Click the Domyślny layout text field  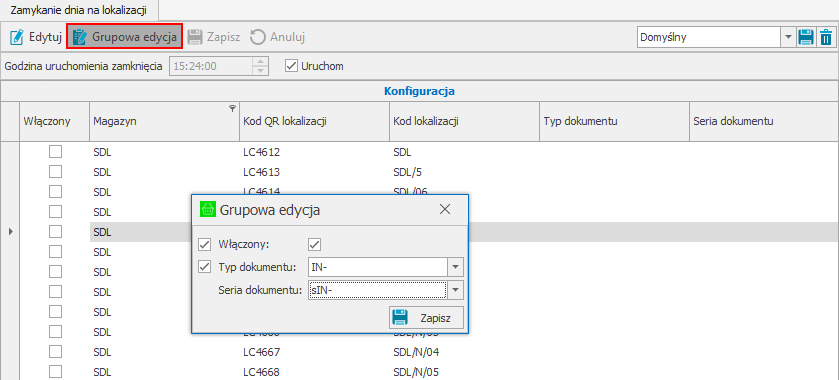coord(709,37)
